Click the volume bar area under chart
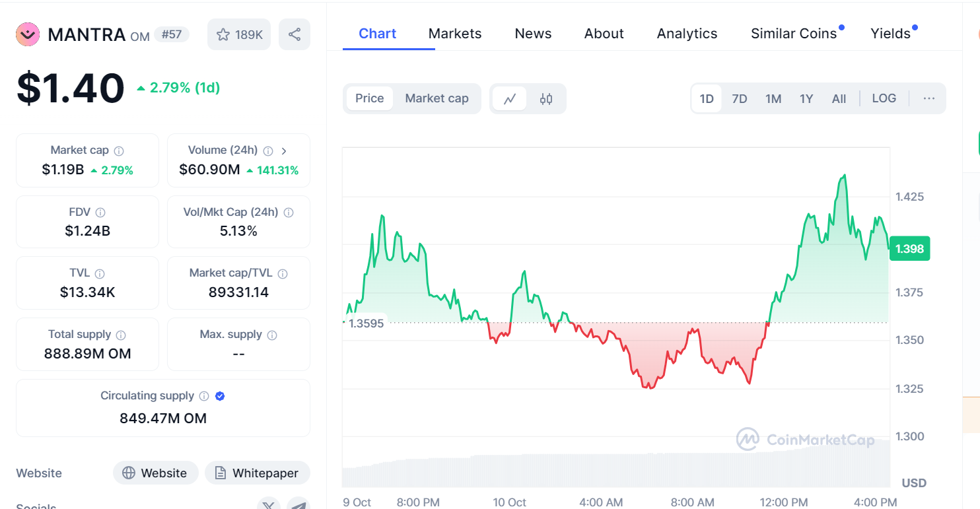The height and width of the screenshot is (509, 980). coord(614,470)
